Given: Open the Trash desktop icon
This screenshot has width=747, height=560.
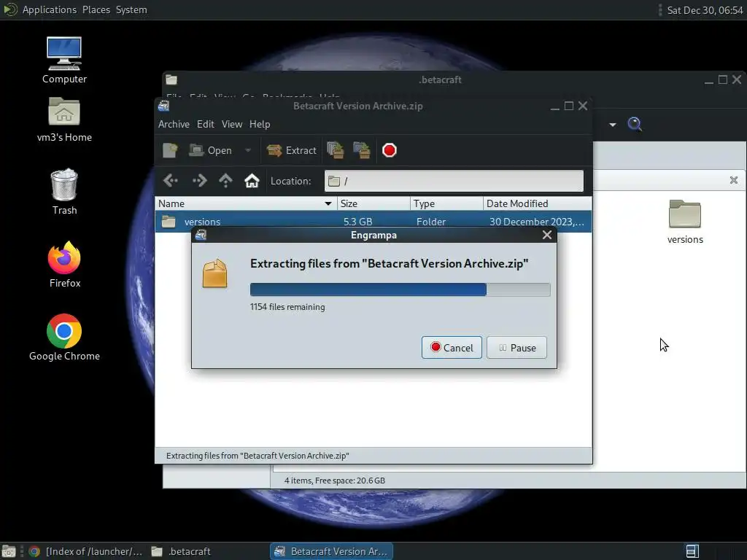Looking at the screenshot, I should click(x=64, y=192).
